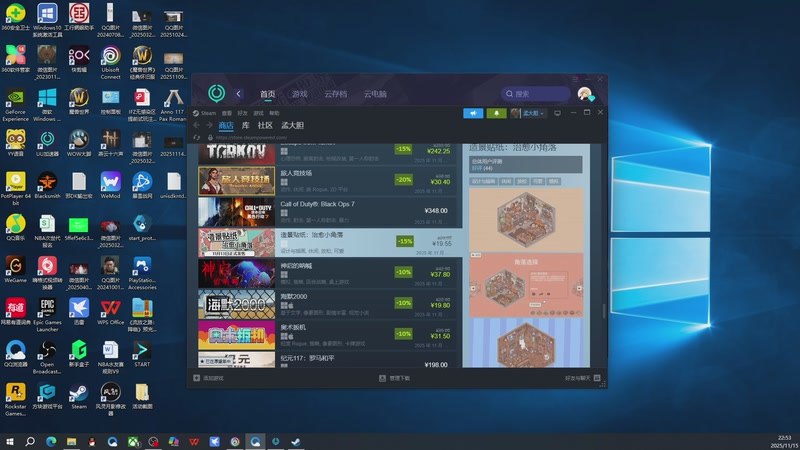Open the 好友 menu in Steam
The image size is (800, 450).
click(242, 113)
